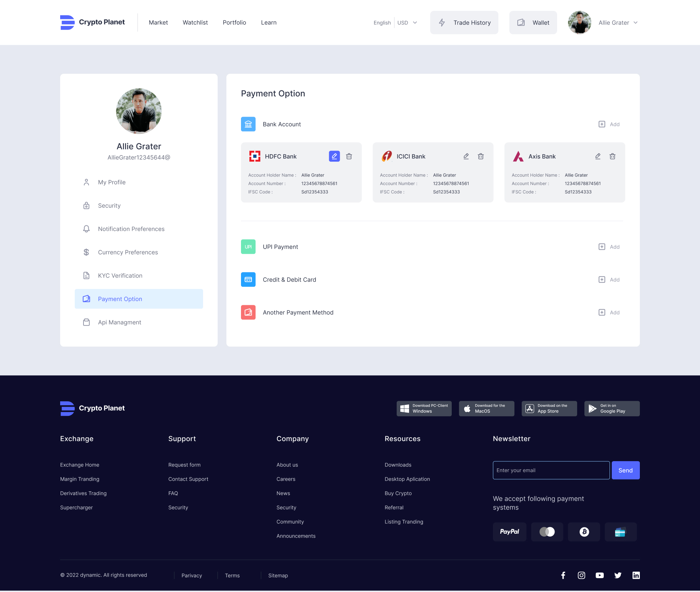
Task: Select PayPal payment system badge
Action: point(509,532)
